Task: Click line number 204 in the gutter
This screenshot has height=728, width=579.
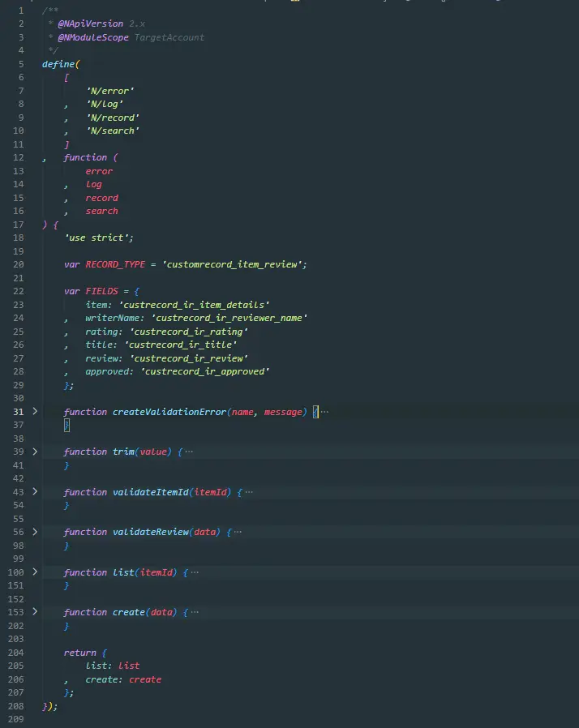Action: click(15, 653)
